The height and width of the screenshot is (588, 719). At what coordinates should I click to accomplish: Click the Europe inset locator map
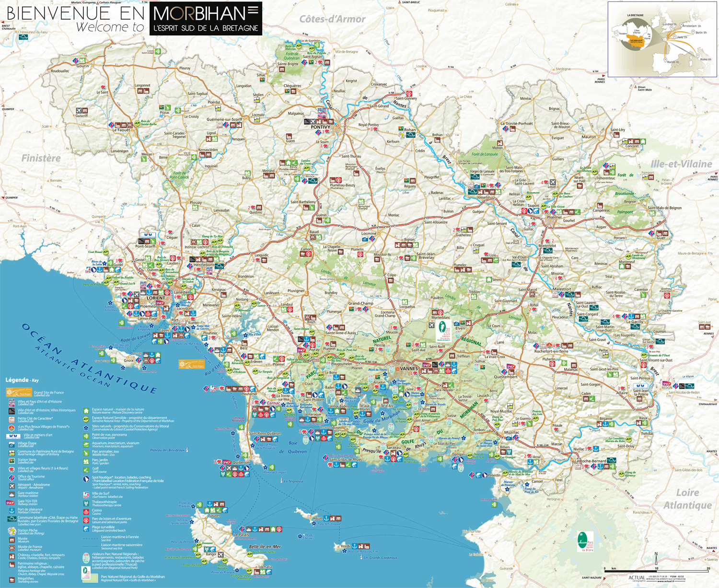pyautogui.click(x=662, y=39)
